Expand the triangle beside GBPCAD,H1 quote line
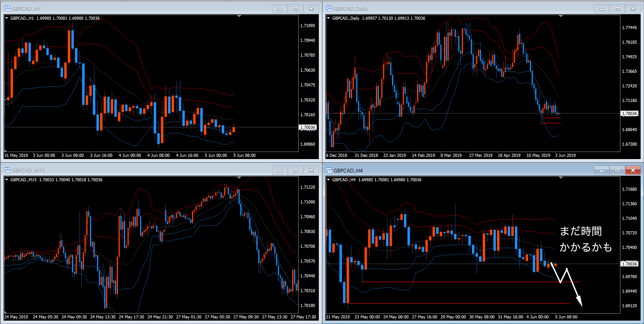Image resolution: width=644 pixels, height=324 pixels. (x=7, y=18)
